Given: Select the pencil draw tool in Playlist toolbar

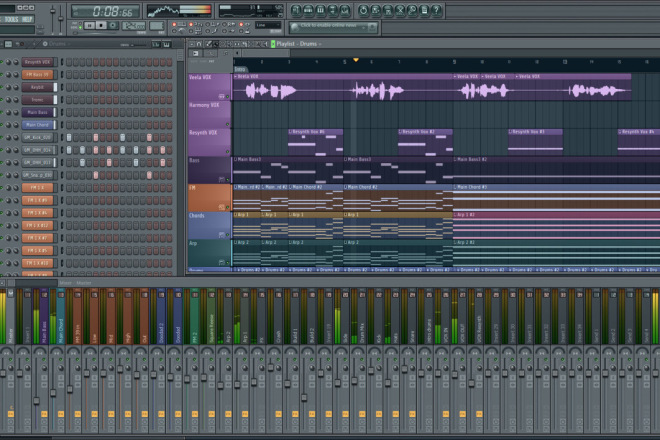Looking at the screenshot, I should [209, 44].
